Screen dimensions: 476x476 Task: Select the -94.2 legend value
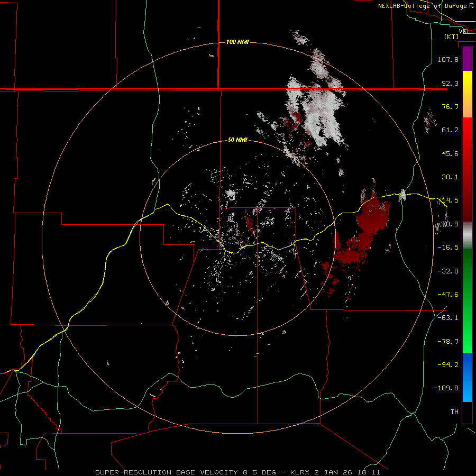(x=448, y=365)
